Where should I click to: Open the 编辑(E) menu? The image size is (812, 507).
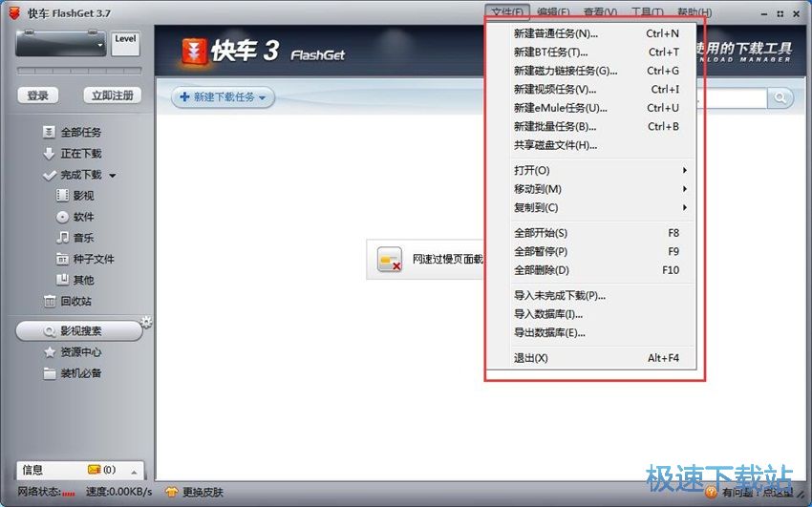click(553, 11)
